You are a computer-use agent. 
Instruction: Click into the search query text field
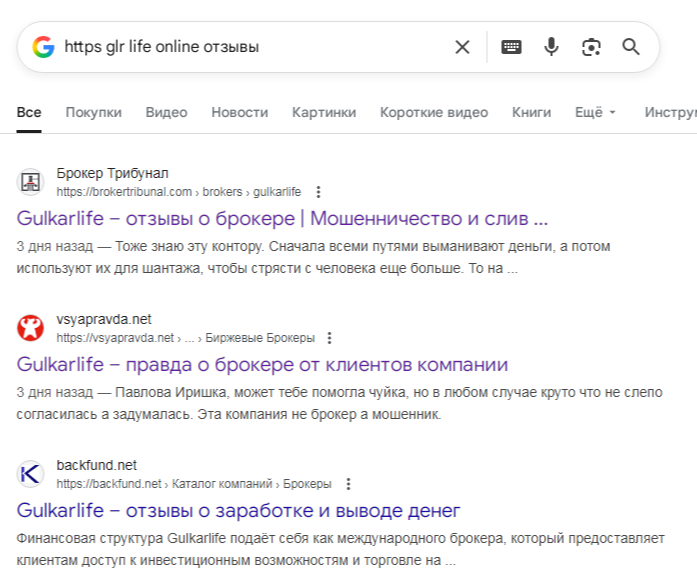tap(250, 47)
